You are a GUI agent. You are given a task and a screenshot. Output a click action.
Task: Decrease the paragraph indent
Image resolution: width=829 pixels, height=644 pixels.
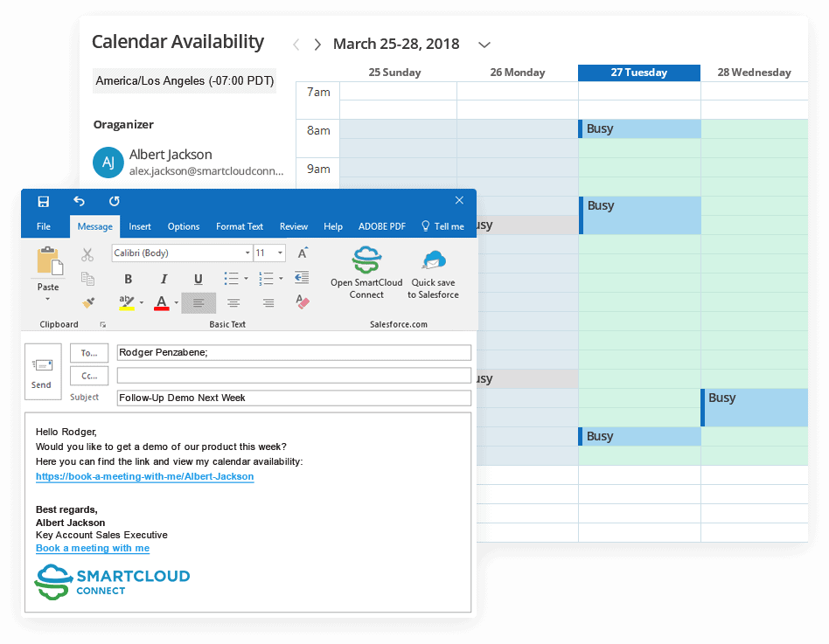click(x=302, y=277)
